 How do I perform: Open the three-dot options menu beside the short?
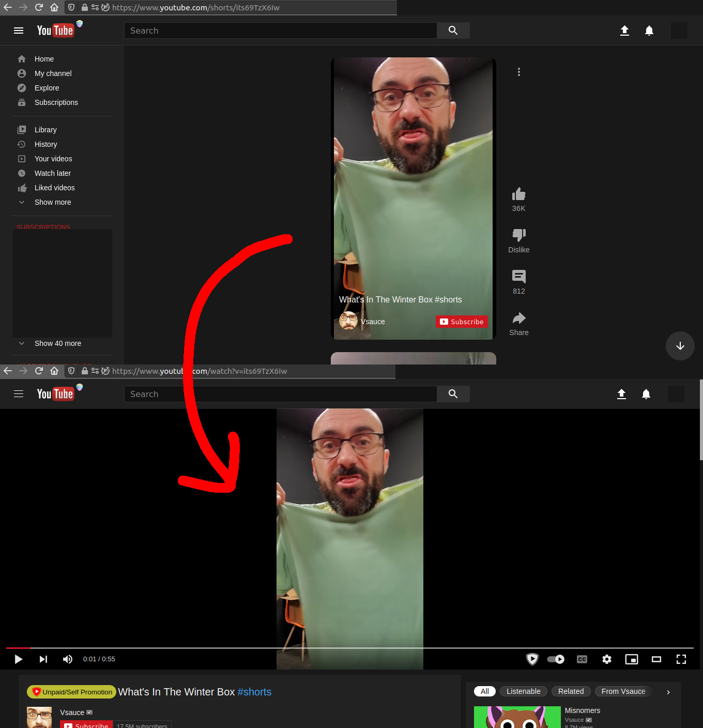click(x=518, y=72)
